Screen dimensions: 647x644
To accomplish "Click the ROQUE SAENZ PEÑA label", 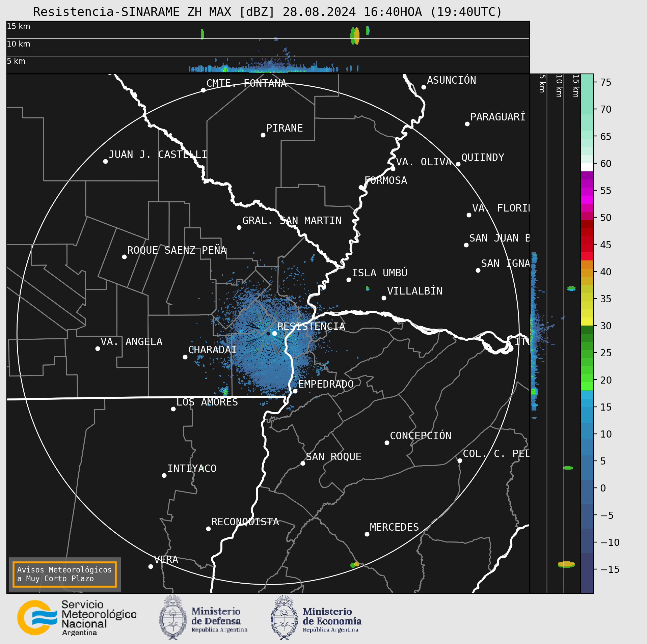I will point(177,250).
